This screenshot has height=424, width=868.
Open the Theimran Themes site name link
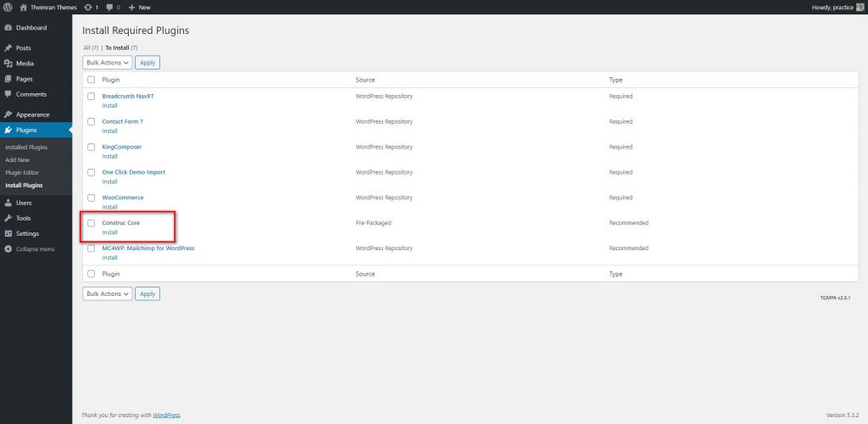54,7
